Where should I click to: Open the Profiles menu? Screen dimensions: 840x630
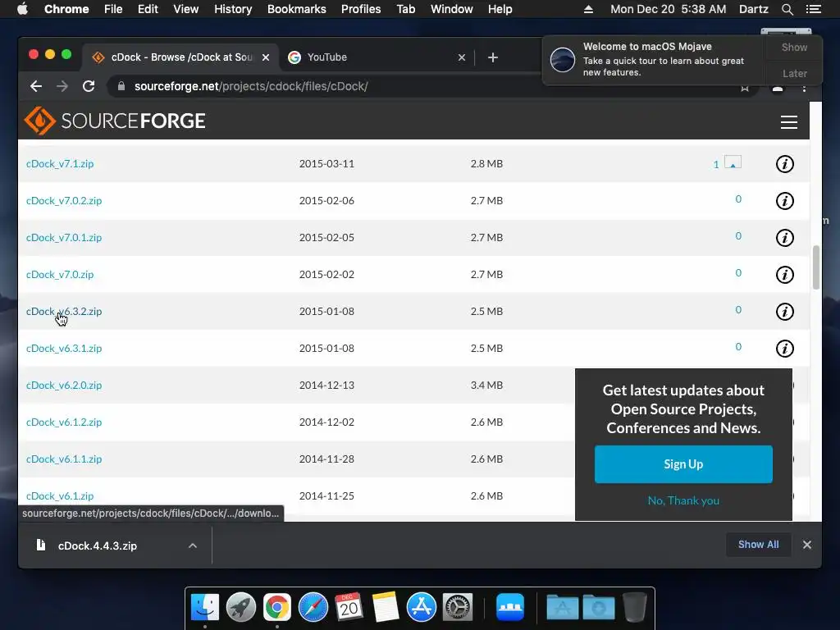click(361, 9)
